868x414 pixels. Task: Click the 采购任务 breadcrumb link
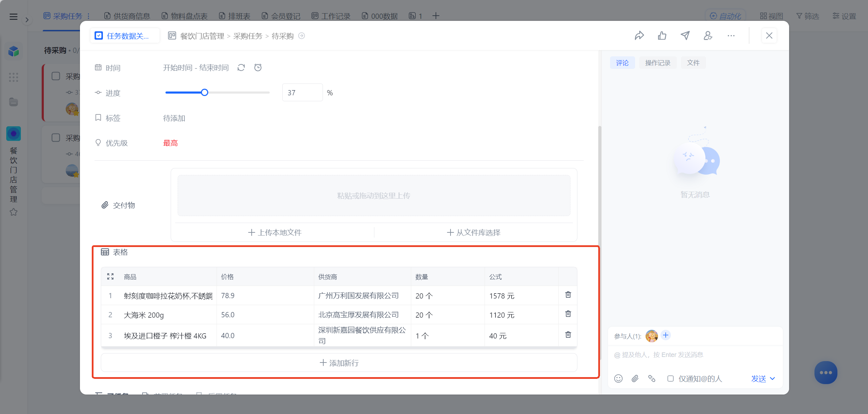[x=248, y=36]
